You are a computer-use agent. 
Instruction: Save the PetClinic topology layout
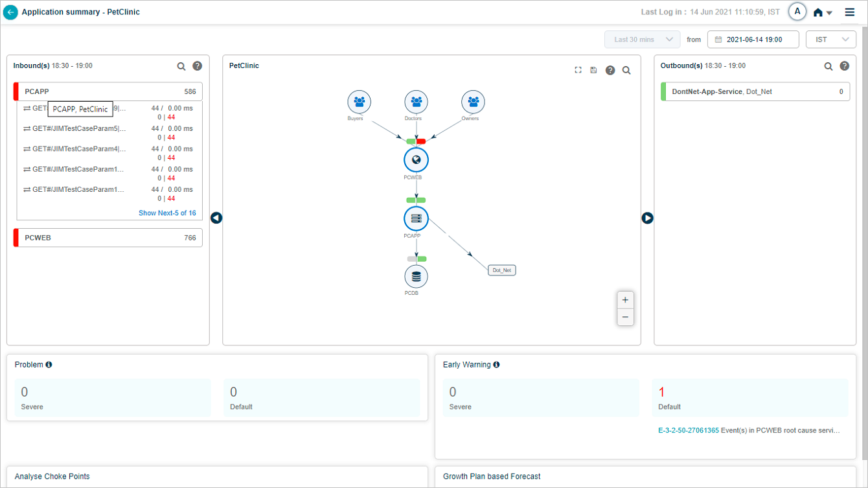pyautogui.click(x=594, y=70)
